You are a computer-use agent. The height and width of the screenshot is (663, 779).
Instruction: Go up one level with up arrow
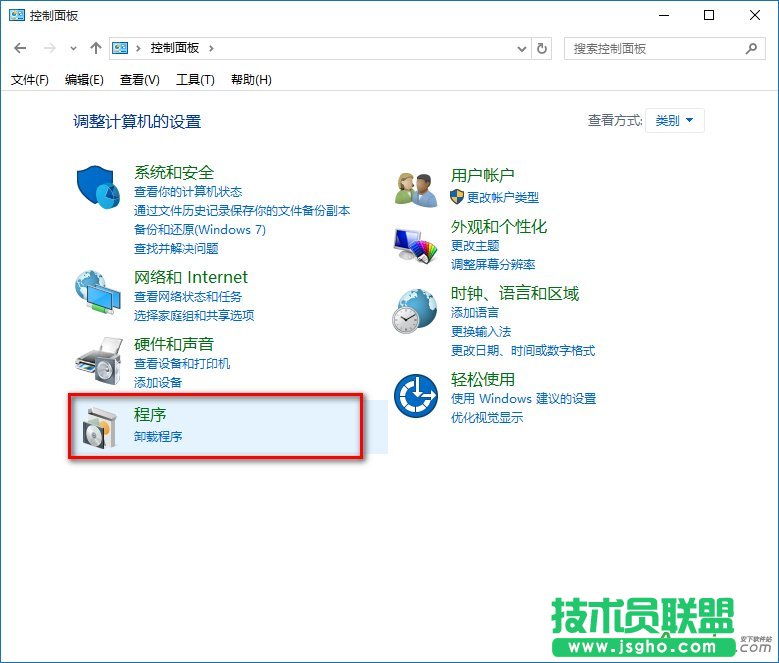95,48
